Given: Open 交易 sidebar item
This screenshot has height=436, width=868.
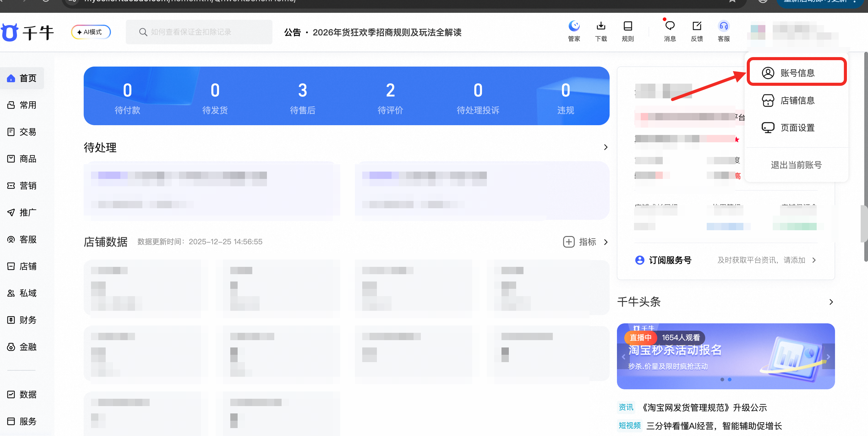Looking at the screenshot, I should coord(22,132).
